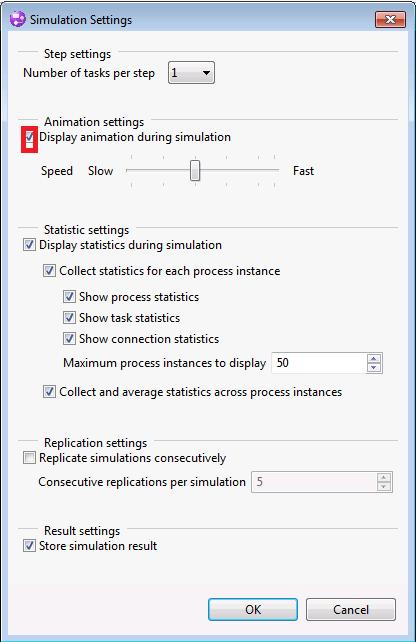Click the animation Speed slider thumb
The height and width of the screenshot is (642, 416).
pyautogui.click(x=195, y=170)
